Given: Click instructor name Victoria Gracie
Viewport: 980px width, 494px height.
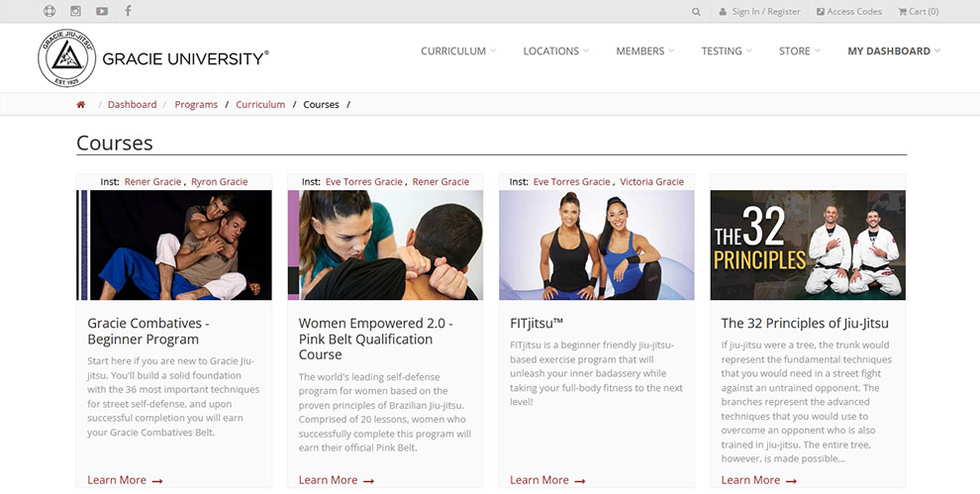Looking at the screenshot, I should pos(651,182).
